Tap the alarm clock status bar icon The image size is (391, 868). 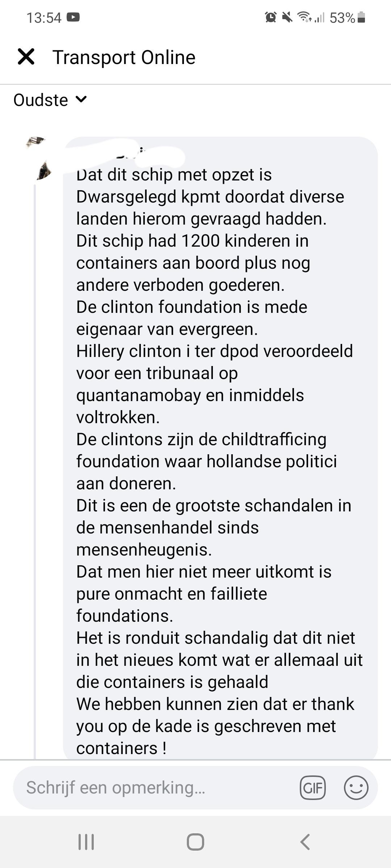click(x=270, y=16)
